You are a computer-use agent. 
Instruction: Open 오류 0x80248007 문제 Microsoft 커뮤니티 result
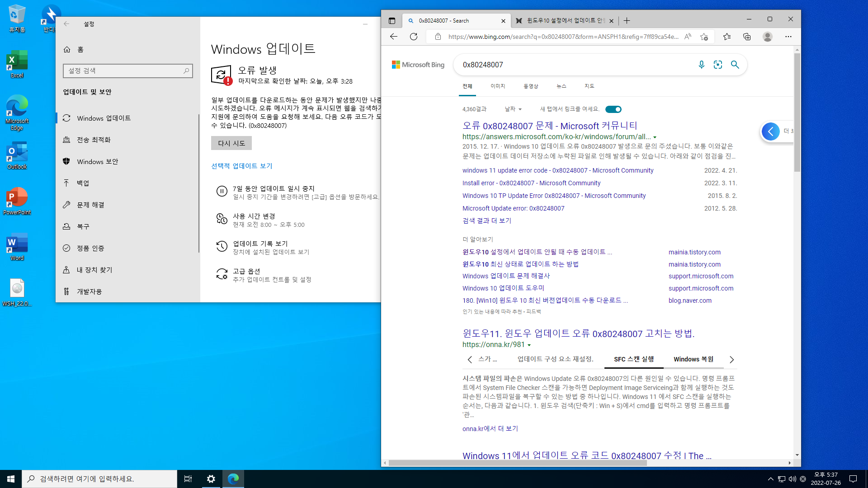(x=550, y=126)
